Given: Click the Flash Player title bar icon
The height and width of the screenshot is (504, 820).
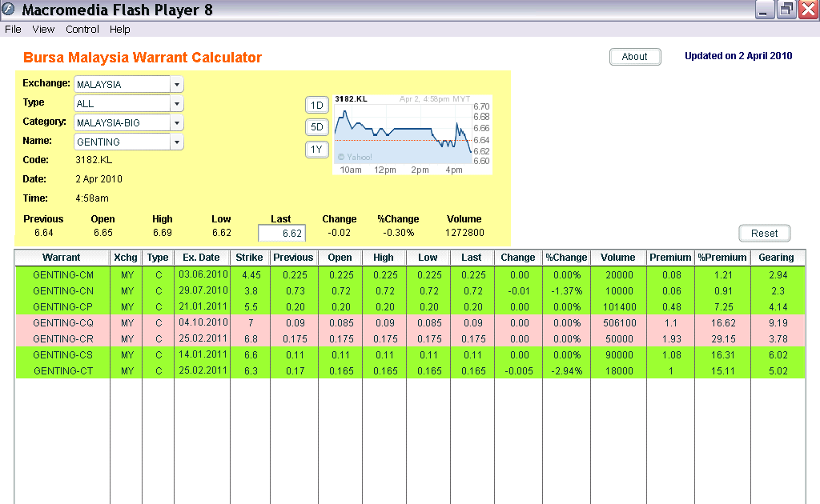Looking at the screenshot, I should (x=9, y=10).
